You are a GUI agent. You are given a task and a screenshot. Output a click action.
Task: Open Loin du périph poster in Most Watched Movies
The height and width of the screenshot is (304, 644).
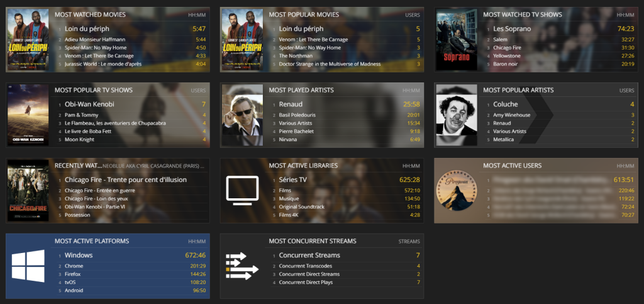pyautogui.click(x=28, y=40)
